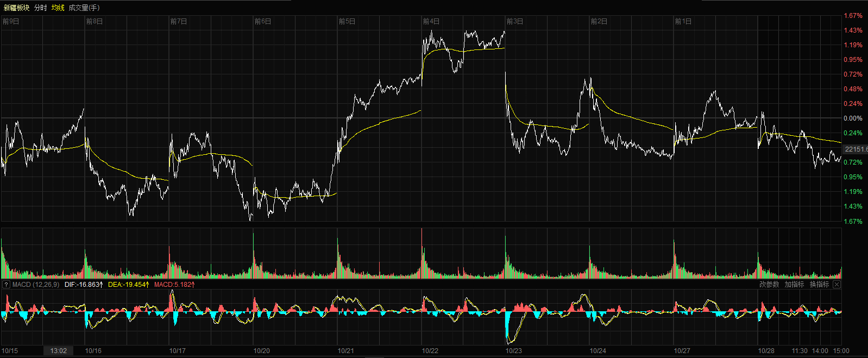Select the 前5日 day label
868x358 pixels.
[347, 21]
